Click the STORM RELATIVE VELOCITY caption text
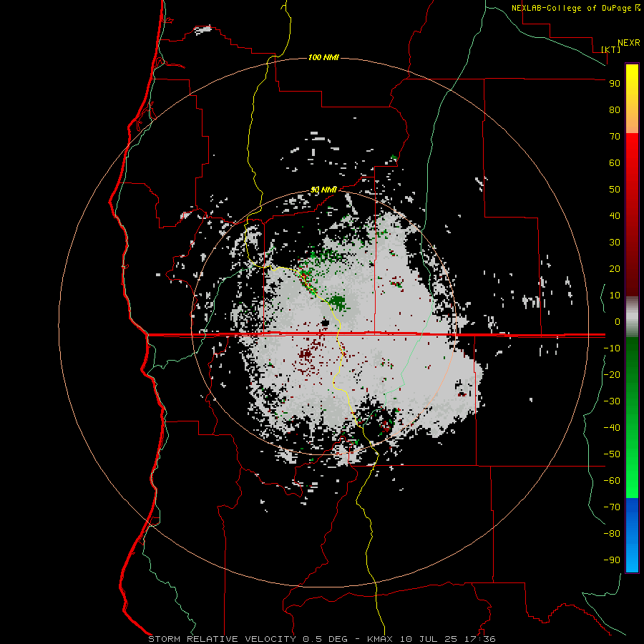Screen dimensions: 644x644 [222, 639]
